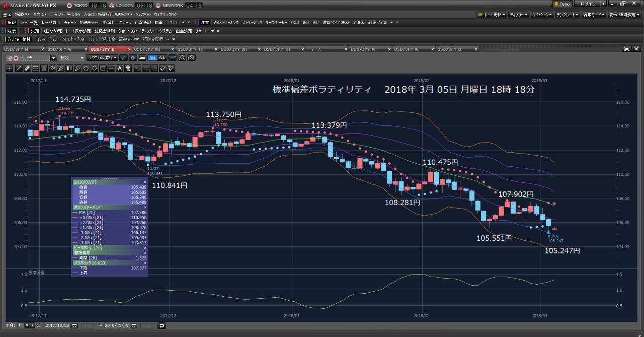Image resolution: width=644 pixels, height=337 pixels.
Task: Click the MA [21] line color swatch
Action: 75,212
